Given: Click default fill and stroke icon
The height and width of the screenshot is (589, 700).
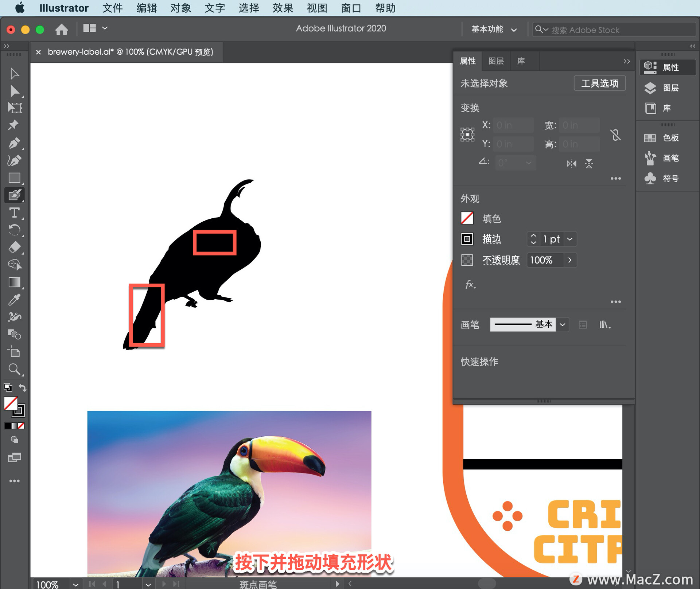Looking at the screenshot, I should [x=8, y=387].
